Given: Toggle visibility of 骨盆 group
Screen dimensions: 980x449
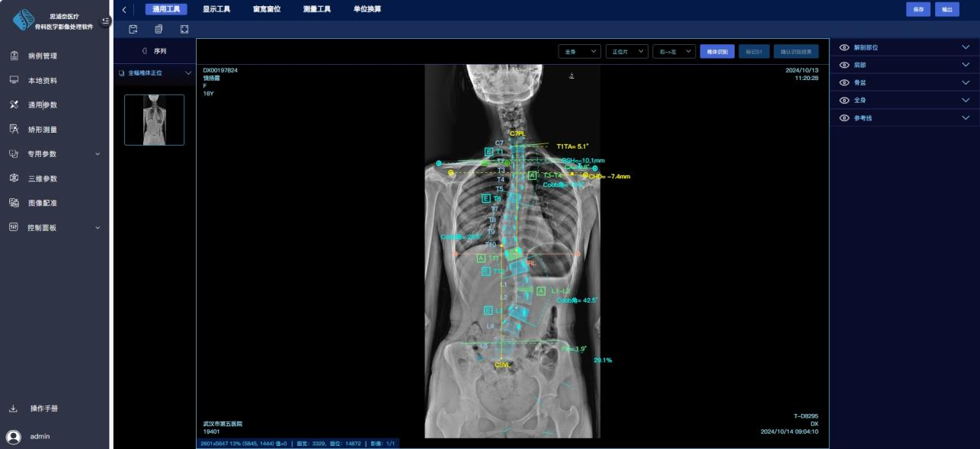Looking at the screenshot, I should point(844,82).
